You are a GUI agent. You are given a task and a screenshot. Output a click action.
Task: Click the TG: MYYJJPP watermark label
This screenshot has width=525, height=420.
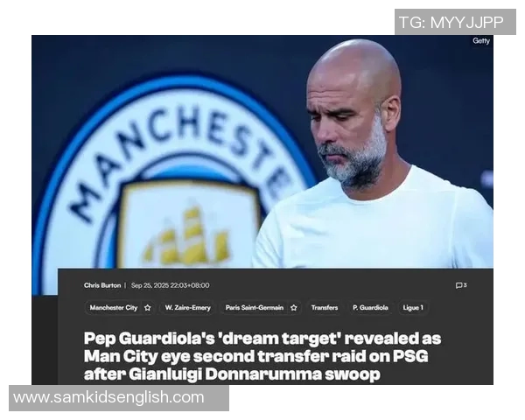click(x=455, y=22)
